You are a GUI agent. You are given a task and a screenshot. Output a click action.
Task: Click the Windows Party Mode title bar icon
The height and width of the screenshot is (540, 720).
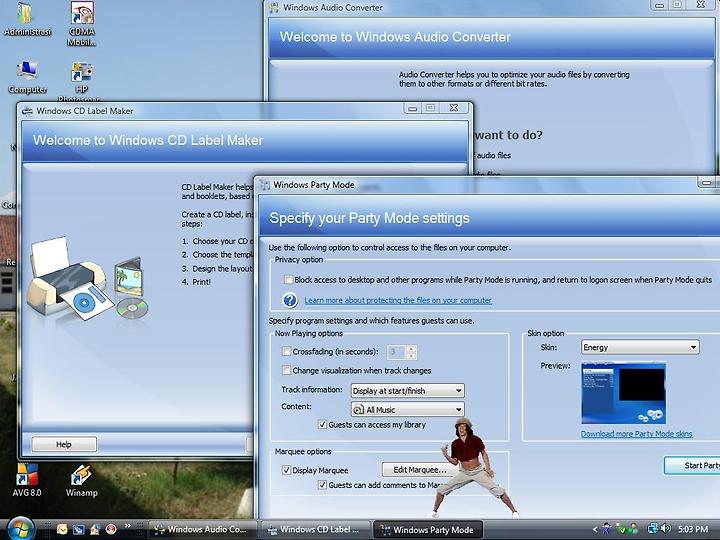click(264, 185)
